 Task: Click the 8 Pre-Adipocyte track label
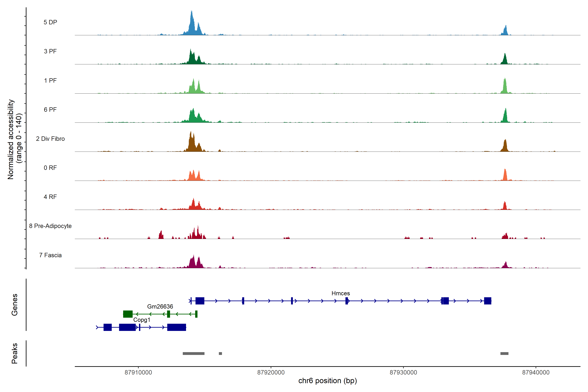pyautogui.click(x=50, y=226)
